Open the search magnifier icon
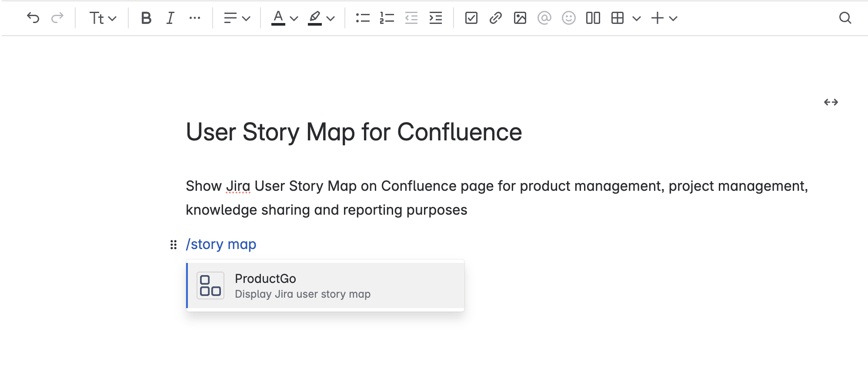 pos(845,18)
